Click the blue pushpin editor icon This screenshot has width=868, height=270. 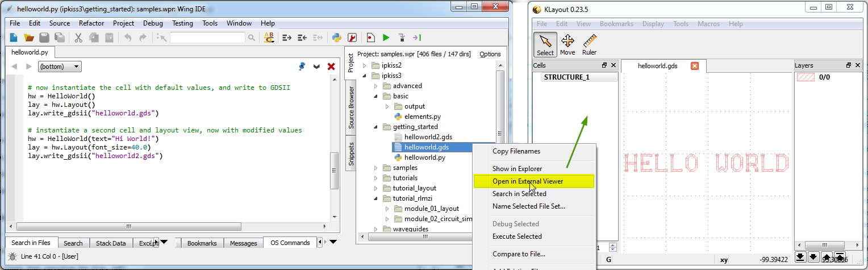pos(302,67)
